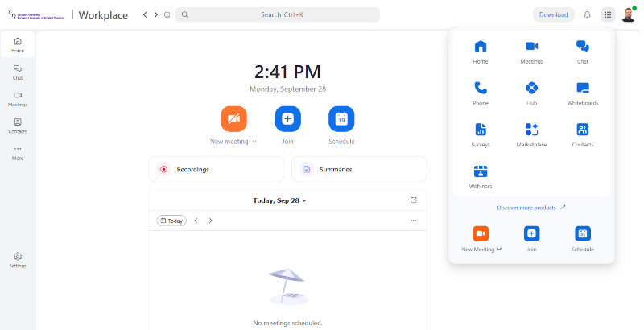
Task: Open Surveys in the apps popup
Action: (481, 134)
